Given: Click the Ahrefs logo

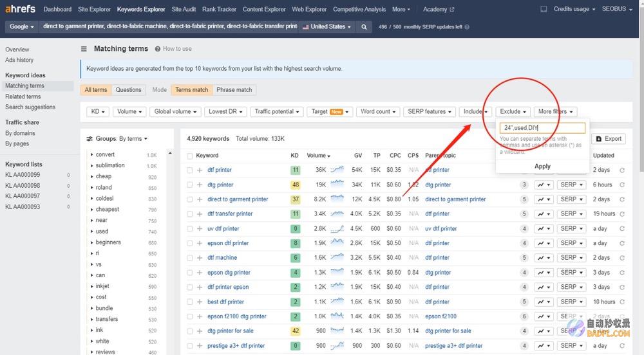Looking at the screenshot, I should coord(20,8).
